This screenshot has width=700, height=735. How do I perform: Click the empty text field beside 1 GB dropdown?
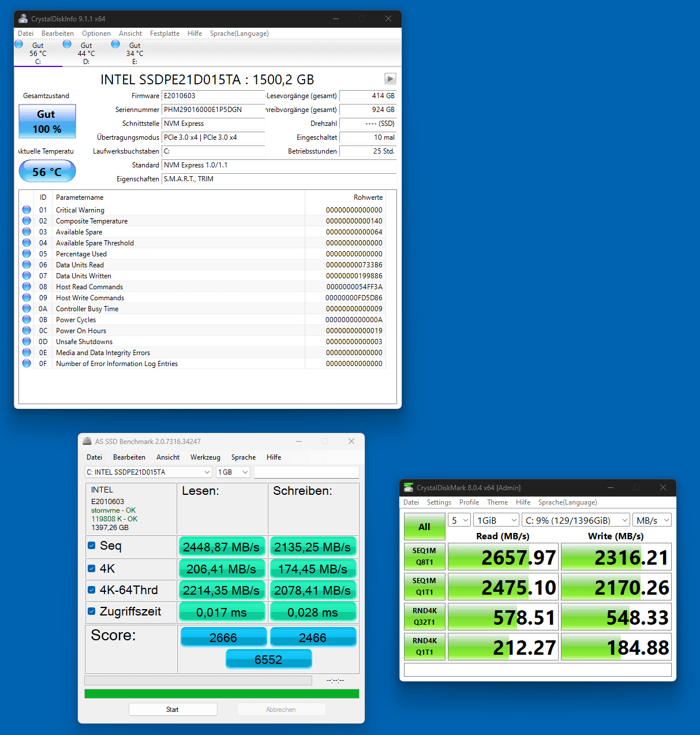tap(306, 472)
